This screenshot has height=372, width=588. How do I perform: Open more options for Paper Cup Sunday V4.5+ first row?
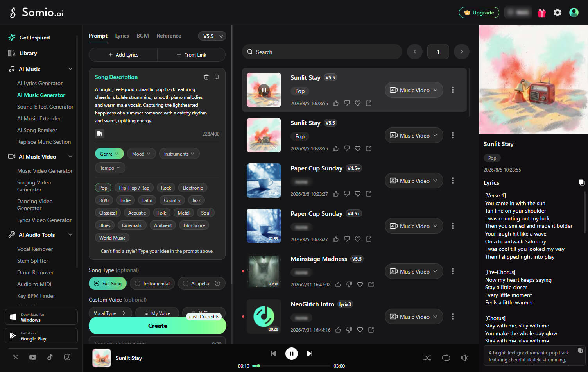(x=453, y=181)
